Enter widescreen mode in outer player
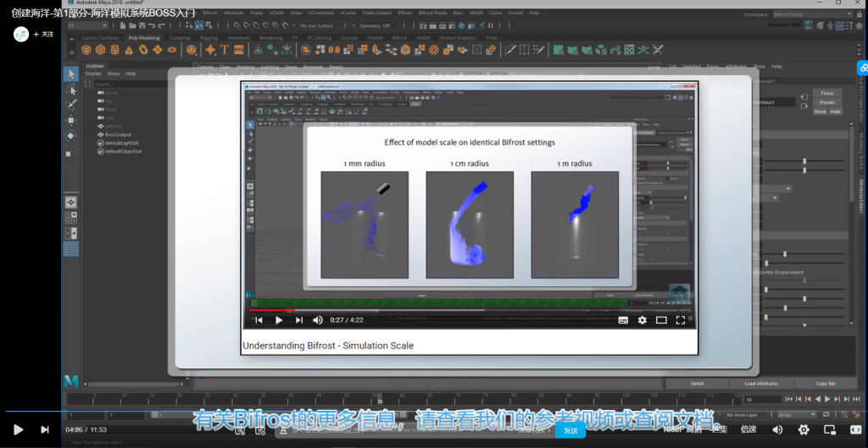 [855, 429]
